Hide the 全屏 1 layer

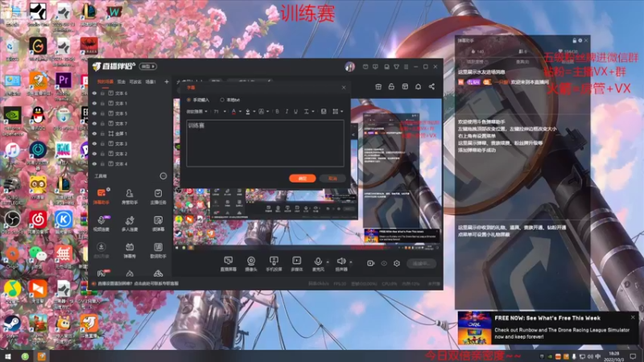(x=94, y=134)
